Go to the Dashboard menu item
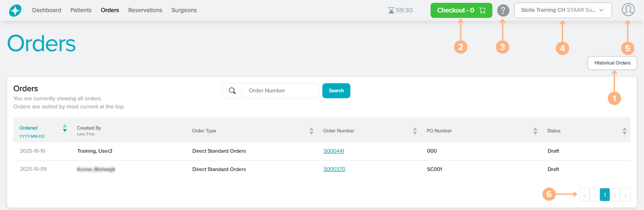The image size is (644, 210). tap(47, 10)
